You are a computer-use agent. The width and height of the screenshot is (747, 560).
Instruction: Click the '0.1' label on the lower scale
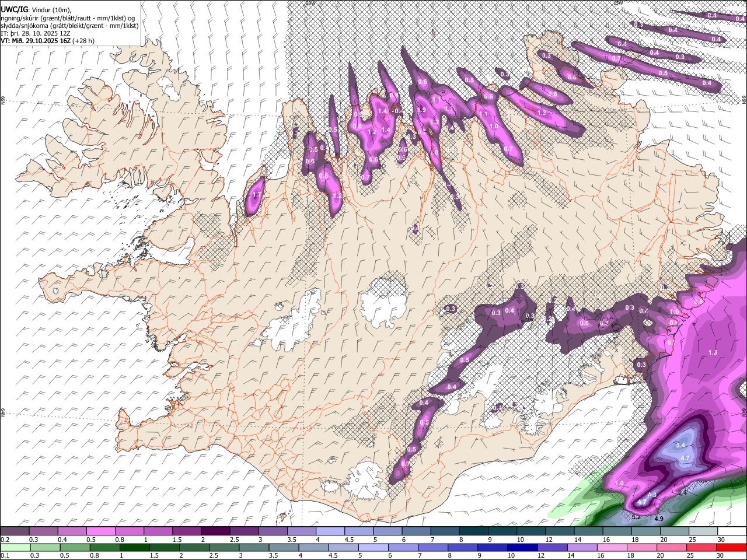click(5, 555)
